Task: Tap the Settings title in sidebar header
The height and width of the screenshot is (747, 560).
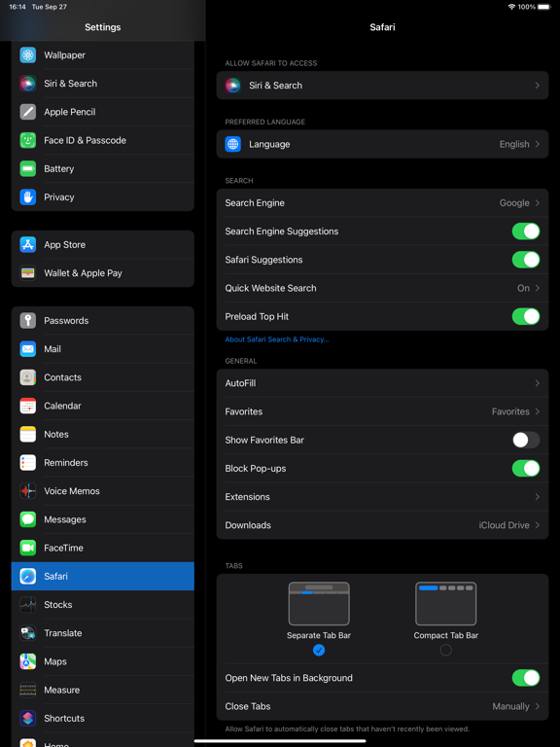Action: [102, 27]
